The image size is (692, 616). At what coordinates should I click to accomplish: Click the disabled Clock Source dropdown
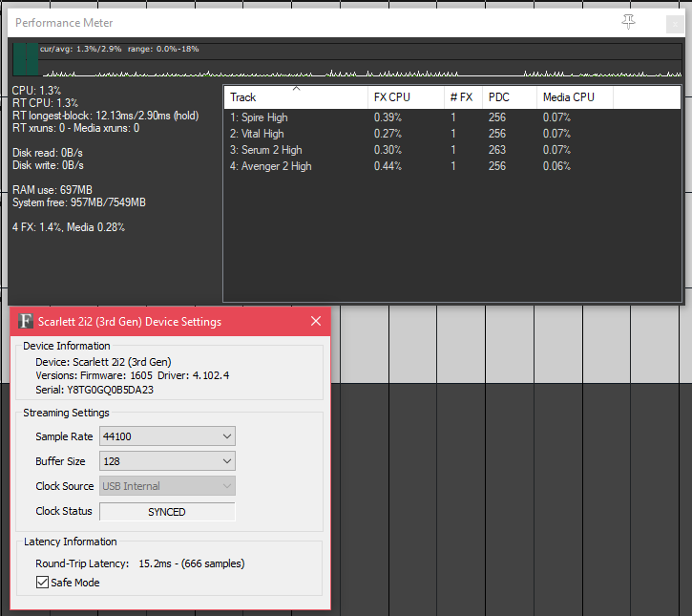point(167,486)
